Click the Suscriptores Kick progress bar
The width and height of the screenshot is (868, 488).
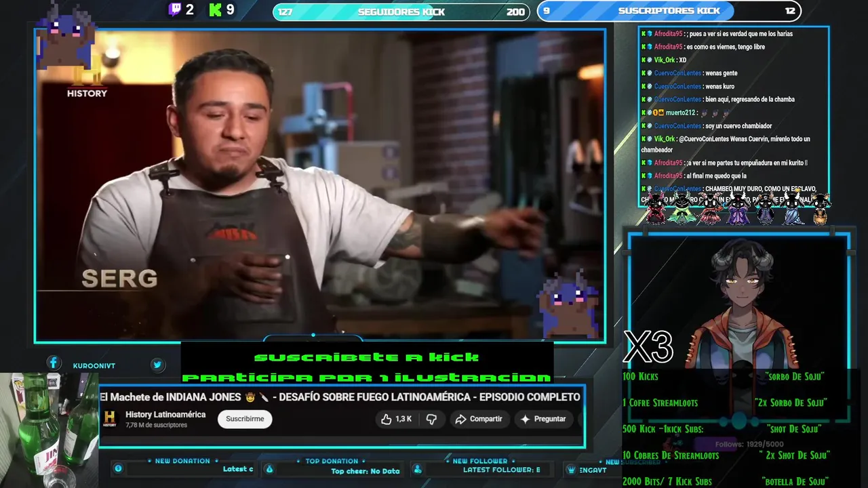[x=669, y=11]
